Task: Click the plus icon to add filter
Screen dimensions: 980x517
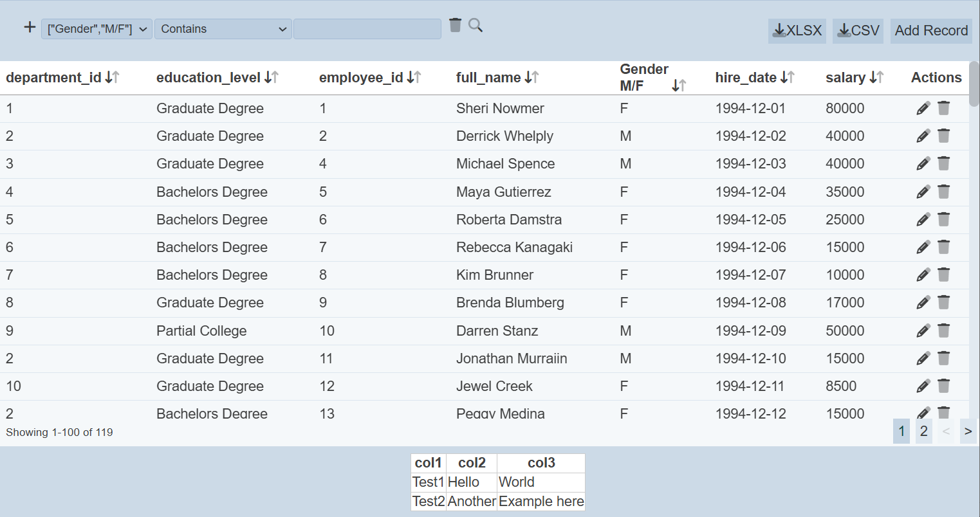Action: (30, 27)
